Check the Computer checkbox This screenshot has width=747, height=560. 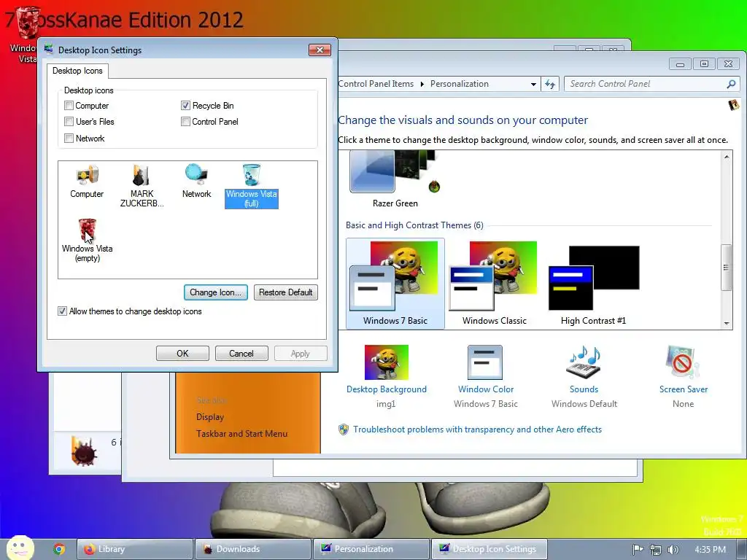69,106
